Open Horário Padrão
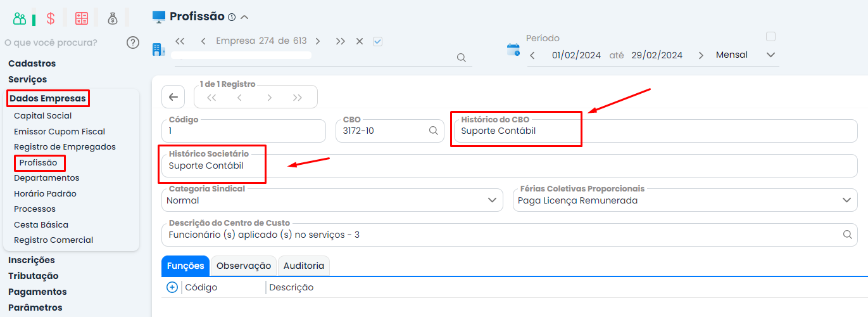 click(45, 194)
